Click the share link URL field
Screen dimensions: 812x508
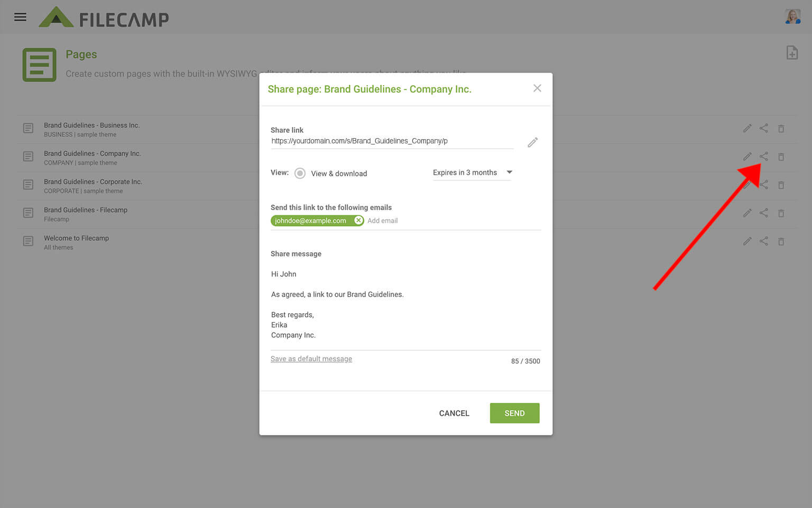click(391, 141)
